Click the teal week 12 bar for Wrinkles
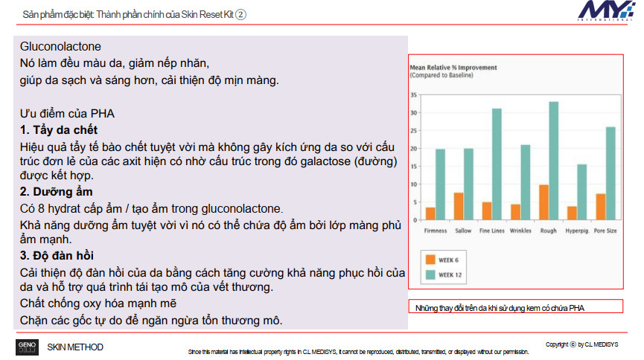This screenshot has width=644, height=360. pyautogui.click(x=526, y=182)
